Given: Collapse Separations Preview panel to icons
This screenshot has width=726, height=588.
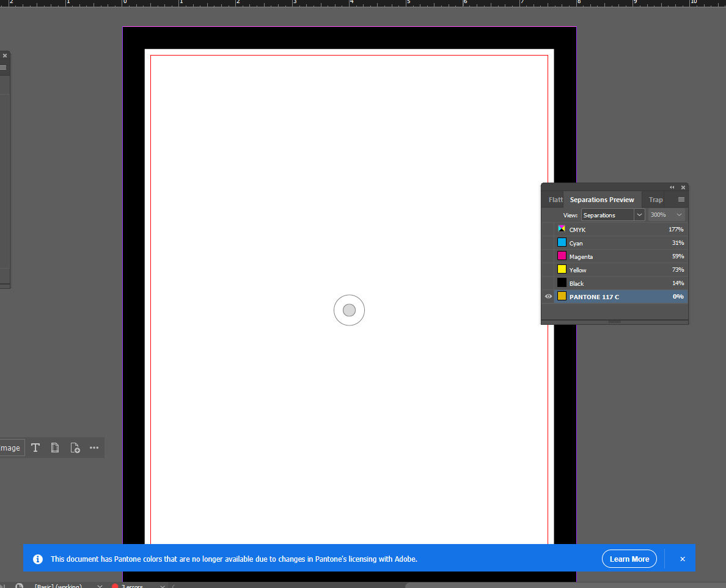Looking at the screenshot, I should point(672,187).
